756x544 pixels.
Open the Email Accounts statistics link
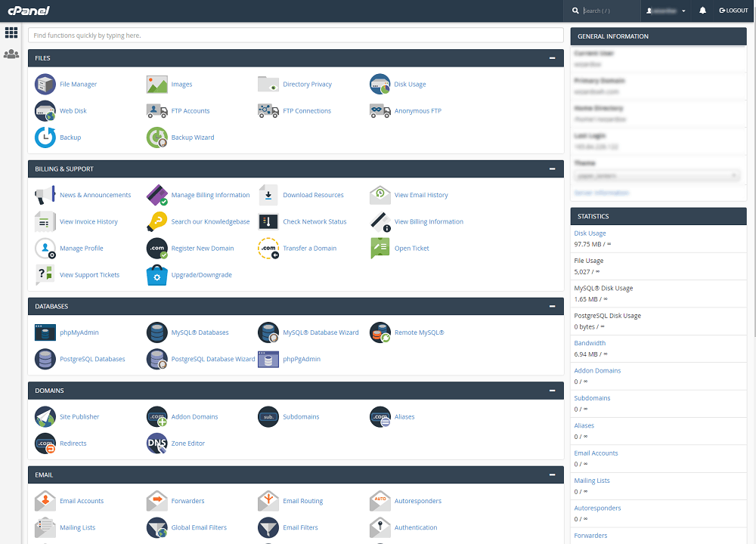click(x=596, y=453)
